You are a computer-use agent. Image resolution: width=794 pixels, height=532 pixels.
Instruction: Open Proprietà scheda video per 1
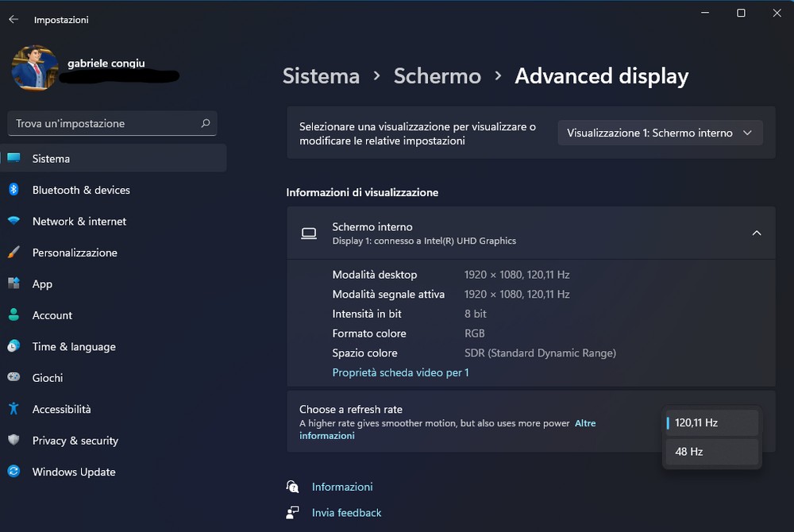[x=400, y=372]
